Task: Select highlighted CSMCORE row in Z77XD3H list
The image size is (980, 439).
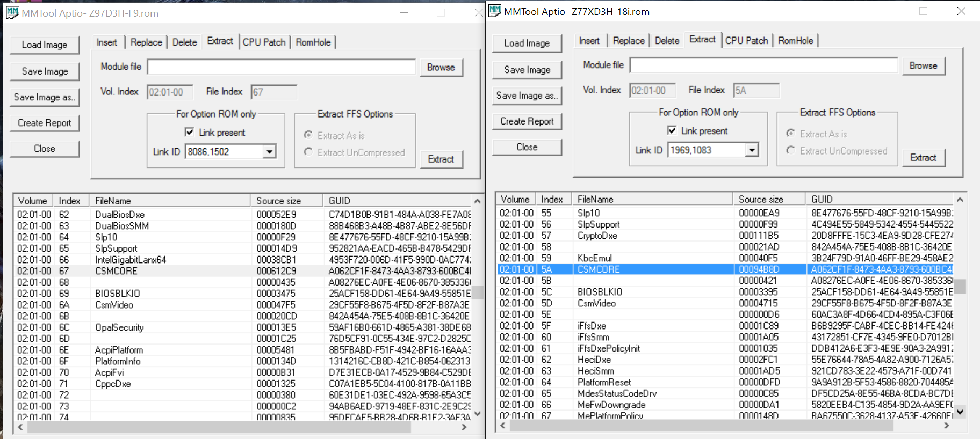Action: click(725, 269)
